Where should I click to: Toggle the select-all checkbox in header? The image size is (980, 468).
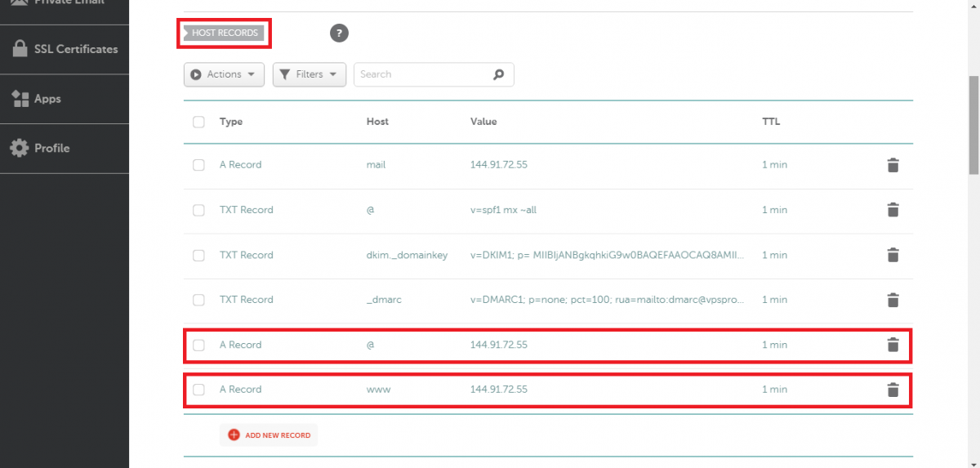click(198, 122)
